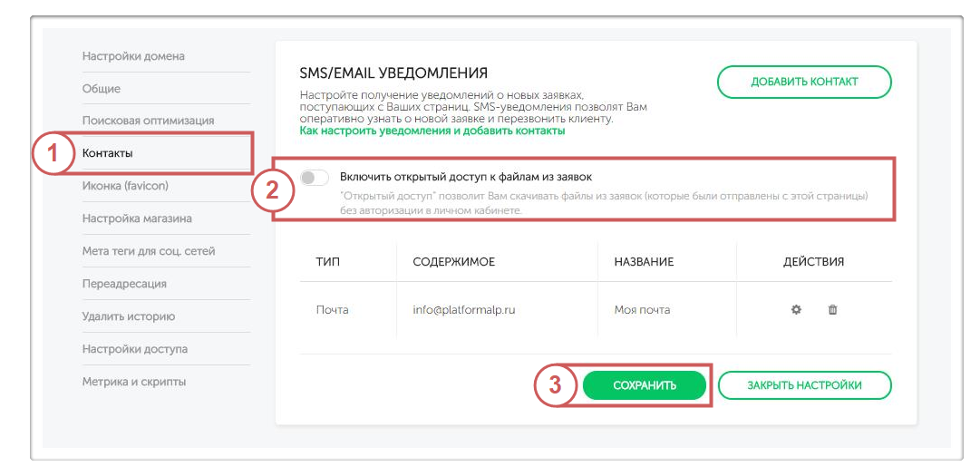Open Метрика и скрипты section
This screenshot has width=980, height=476.
[134, 382]
